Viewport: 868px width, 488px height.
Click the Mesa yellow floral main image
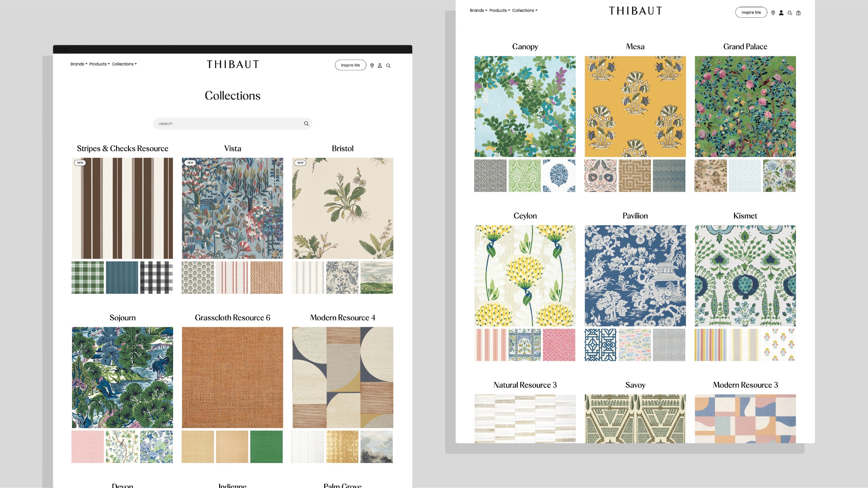click(635, 106)
